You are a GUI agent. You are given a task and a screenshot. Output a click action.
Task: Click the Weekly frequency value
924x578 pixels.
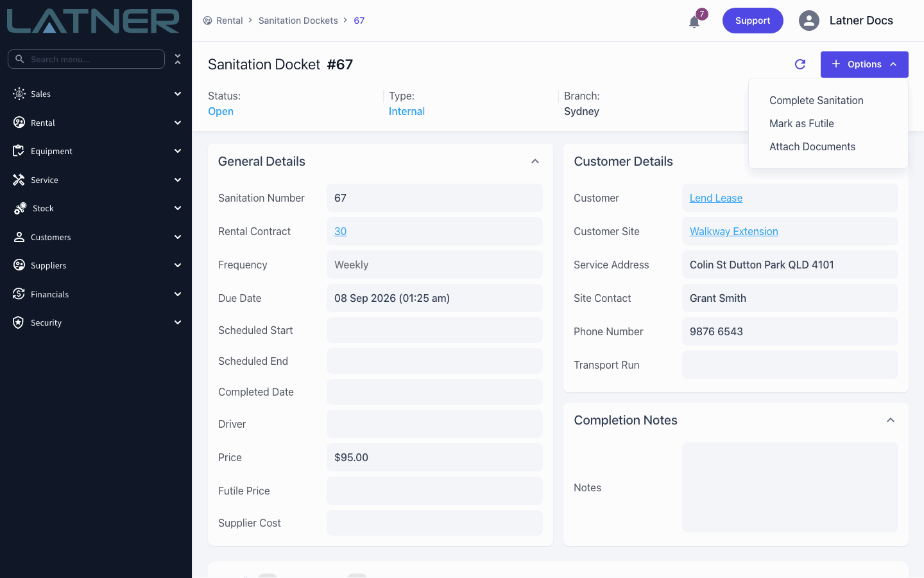coord(351,265)
